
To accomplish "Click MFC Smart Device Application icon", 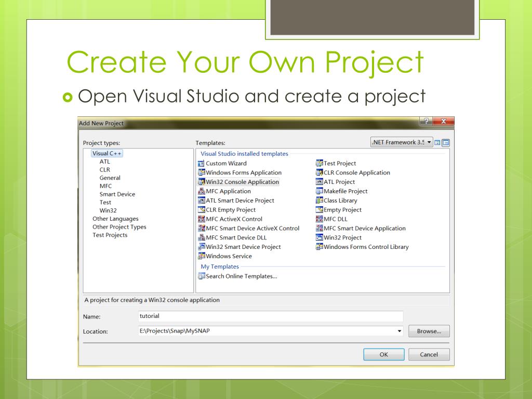I will 320,229.
